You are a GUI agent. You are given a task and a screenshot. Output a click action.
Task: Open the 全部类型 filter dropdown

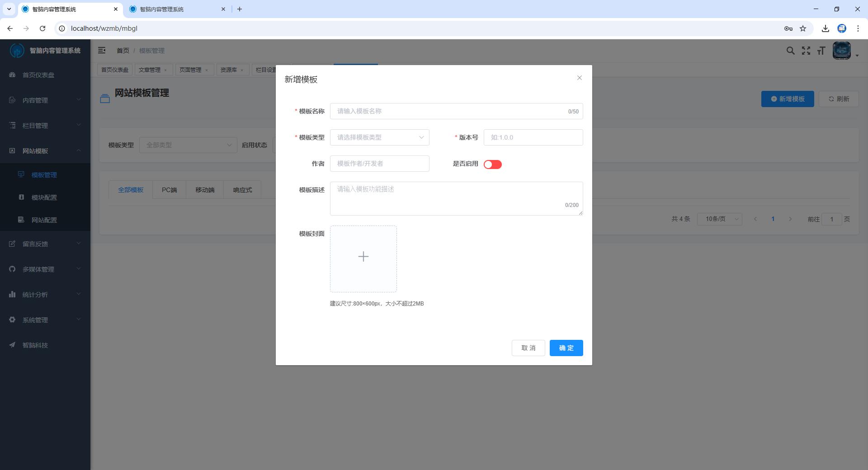188,145
